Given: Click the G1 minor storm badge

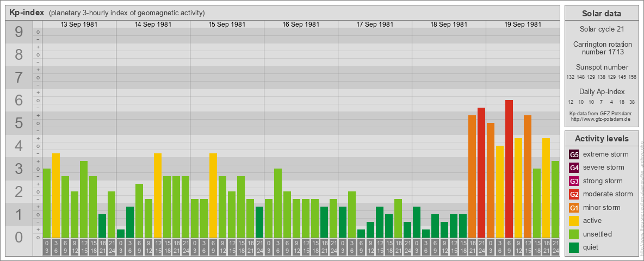Looking at the screenshot, I should pos(574,208).
